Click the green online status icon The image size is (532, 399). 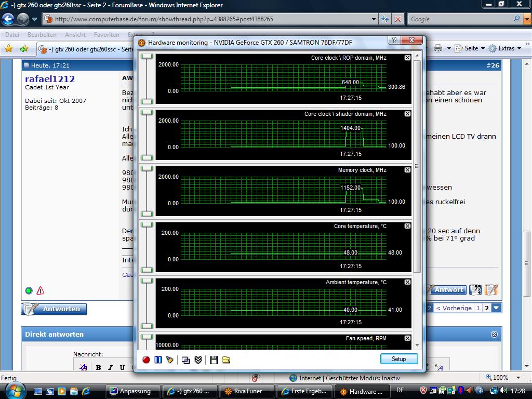pyautogui.click(x=29, y=290)
